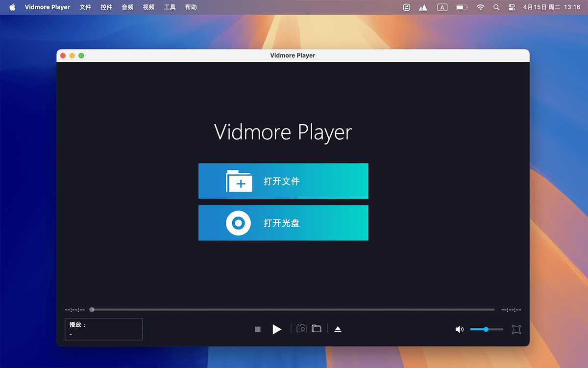The height and width of the screenshot is (368, 588).
Task: Click the mountain-shaped menu bar icon
Action: pyautogui.click(x=423, y=7)
